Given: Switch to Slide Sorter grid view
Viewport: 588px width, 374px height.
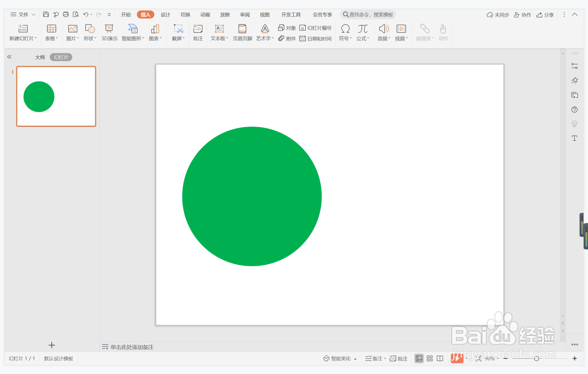Looking at the screenshot, I should pos(430,358).
